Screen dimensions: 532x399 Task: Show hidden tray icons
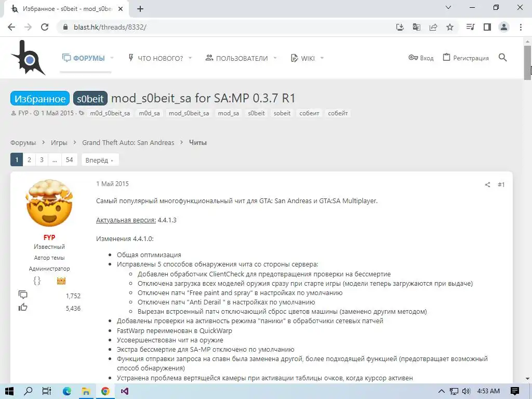tap(442, 391)
